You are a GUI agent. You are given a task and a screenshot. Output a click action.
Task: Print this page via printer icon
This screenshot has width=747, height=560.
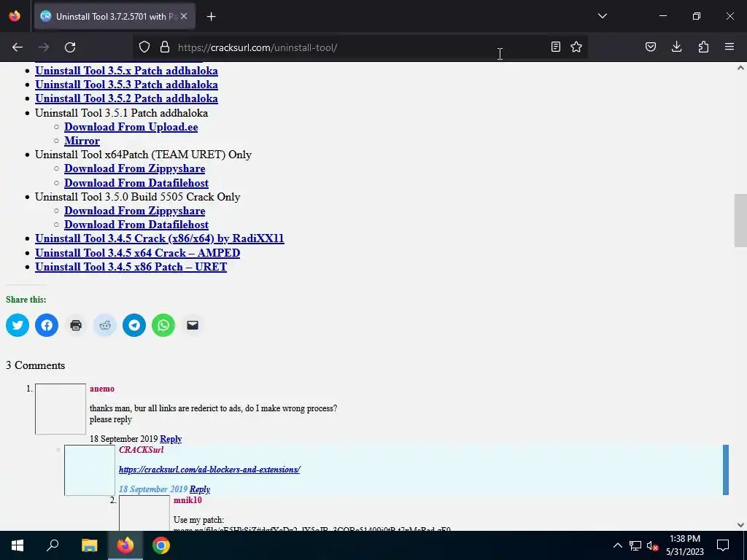click(x=76, y=325)
